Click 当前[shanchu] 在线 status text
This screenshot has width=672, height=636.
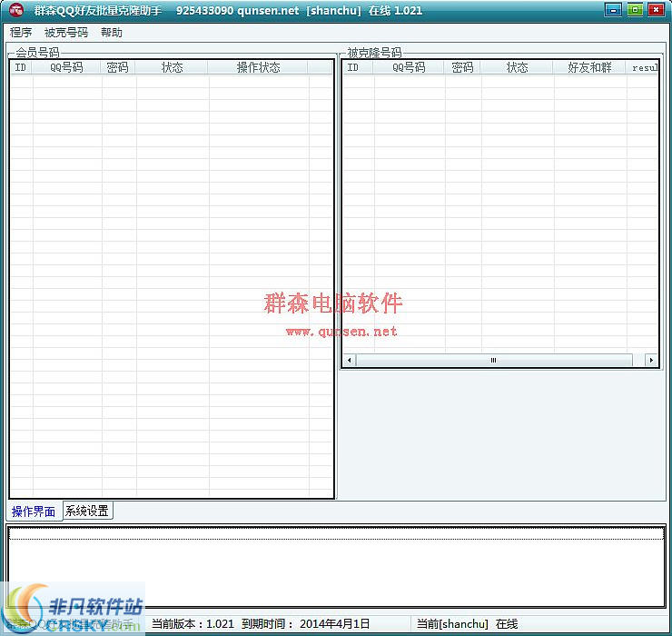[467, 624]
